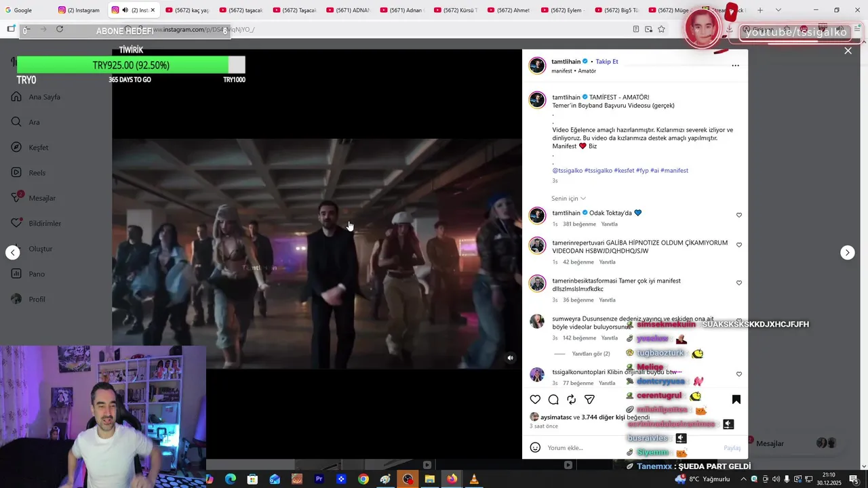Image resolution: width=868 pixels, height=488 pixels.
Task: Open Premiere Pro from the taskbar
Action: tap(319, 479)
